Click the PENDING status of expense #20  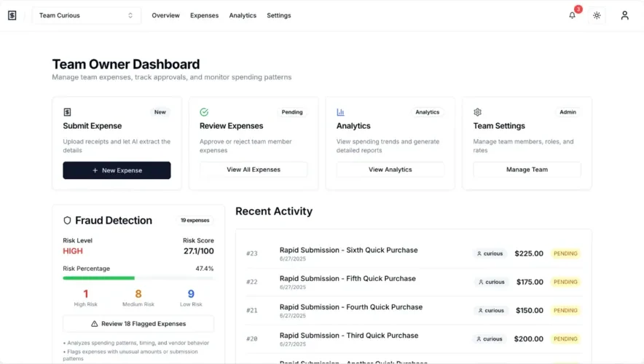[565, 339]
